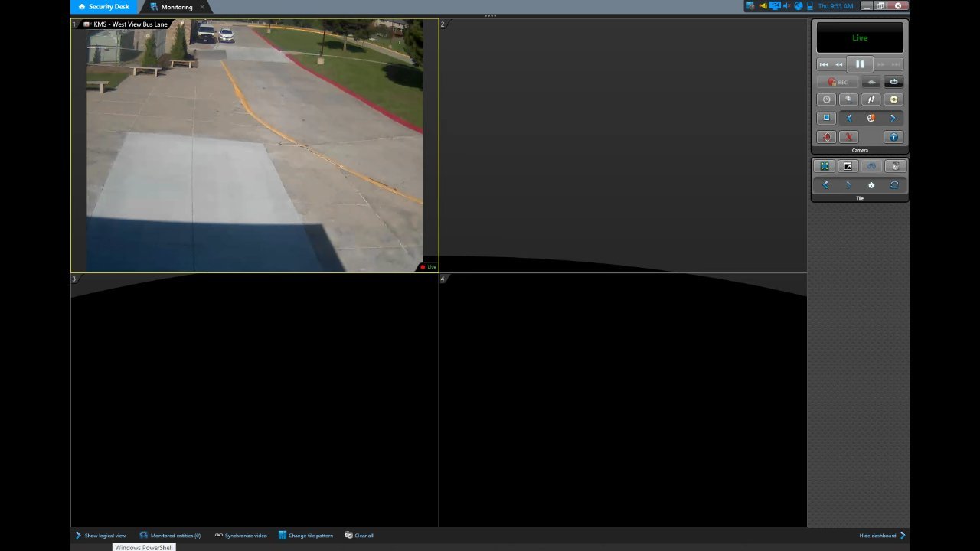This screenshot has width=980, height=551.
Task: Click the blue device tray icon beside the clock
Action: (810, 6)
